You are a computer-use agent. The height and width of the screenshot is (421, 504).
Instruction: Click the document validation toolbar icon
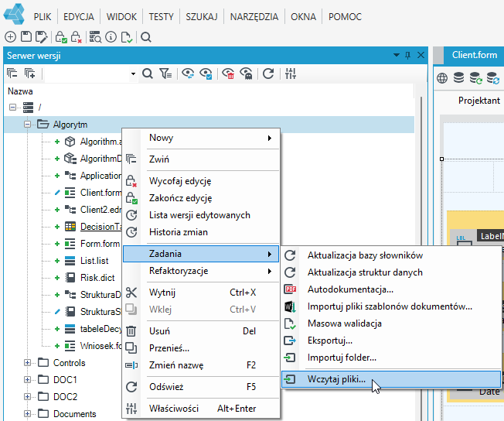click(x=127, y=37)
